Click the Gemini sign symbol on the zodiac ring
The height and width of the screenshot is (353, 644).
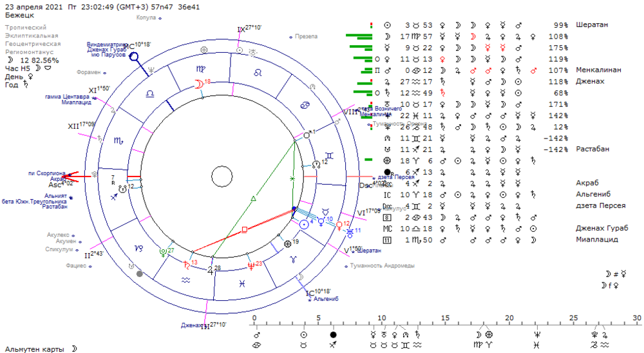329,155
